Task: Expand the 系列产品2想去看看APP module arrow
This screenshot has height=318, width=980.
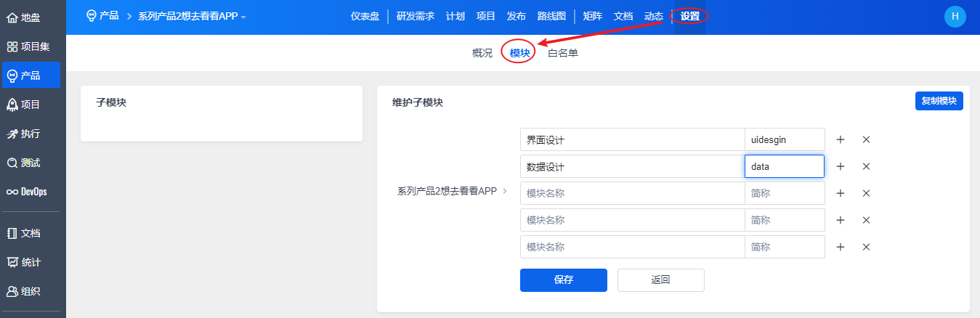Action: (x=505, y=192)
